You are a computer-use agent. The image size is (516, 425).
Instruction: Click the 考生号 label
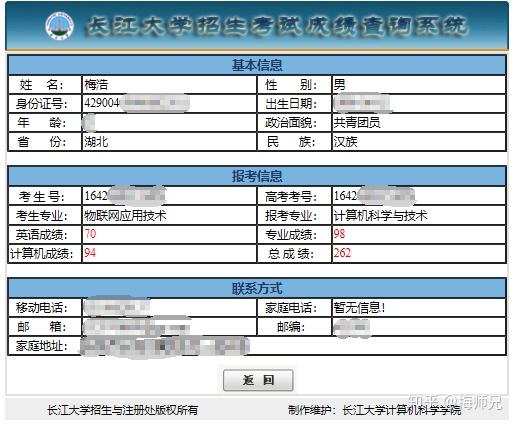pyautogui.click(x=42, y=197)
